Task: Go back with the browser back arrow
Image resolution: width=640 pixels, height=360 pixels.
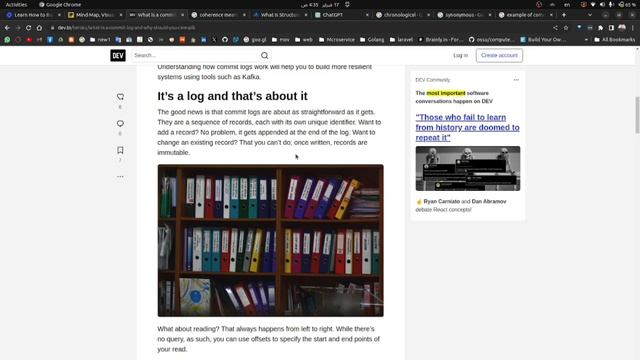Action: pyautogui.click(x=7, y=28)
